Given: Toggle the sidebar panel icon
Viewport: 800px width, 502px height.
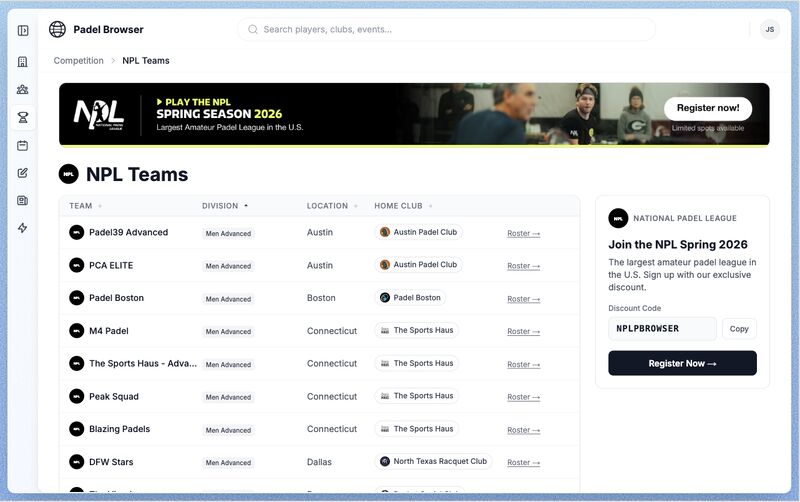Looking at the screenshot, I should 23,30.
